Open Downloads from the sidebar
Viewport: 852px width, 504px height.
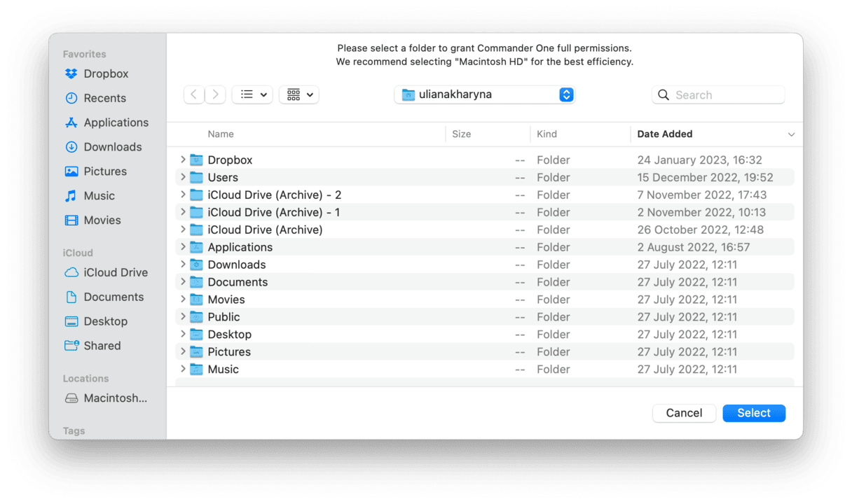point(103,147)
